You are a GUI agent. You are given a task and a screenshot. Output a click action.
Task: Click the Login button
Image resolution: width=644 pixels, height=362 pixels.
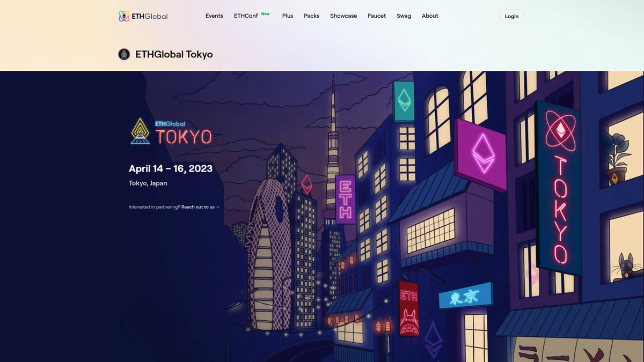click(x=511, y=16)
